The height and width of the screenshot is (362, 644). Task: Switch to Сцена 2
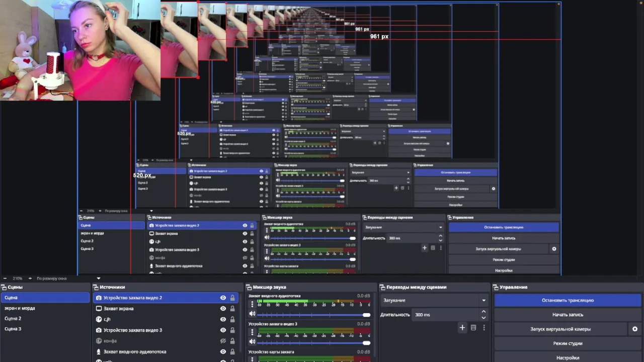[x=45, y=318]
